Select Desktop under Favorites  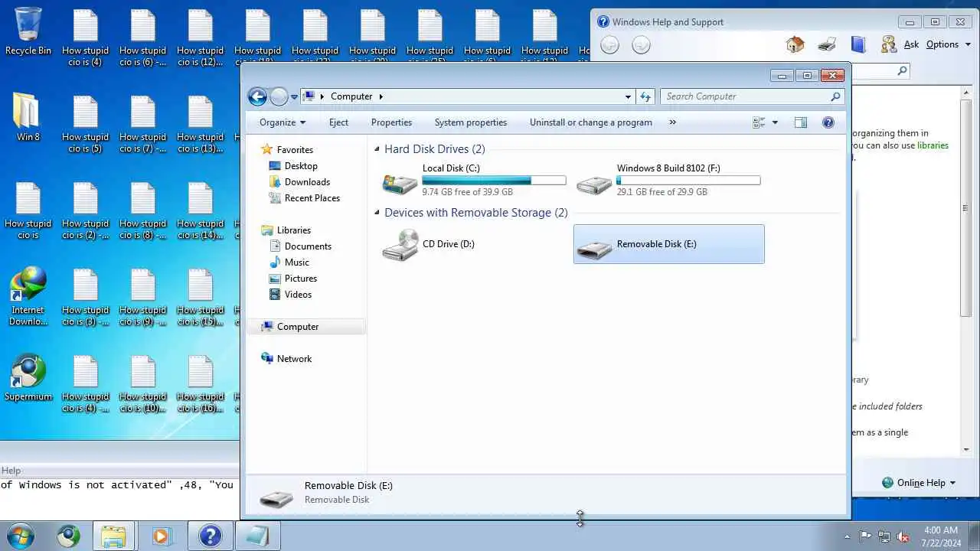tap(301, 166)
